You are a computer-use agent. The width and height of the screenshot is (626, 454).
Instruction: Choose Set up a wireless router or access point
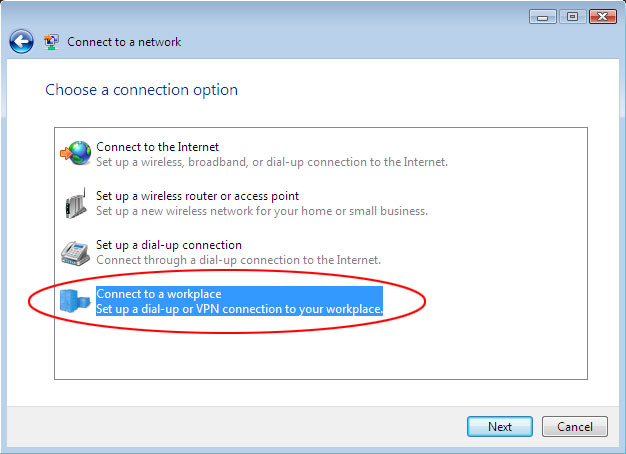[197, 196]
